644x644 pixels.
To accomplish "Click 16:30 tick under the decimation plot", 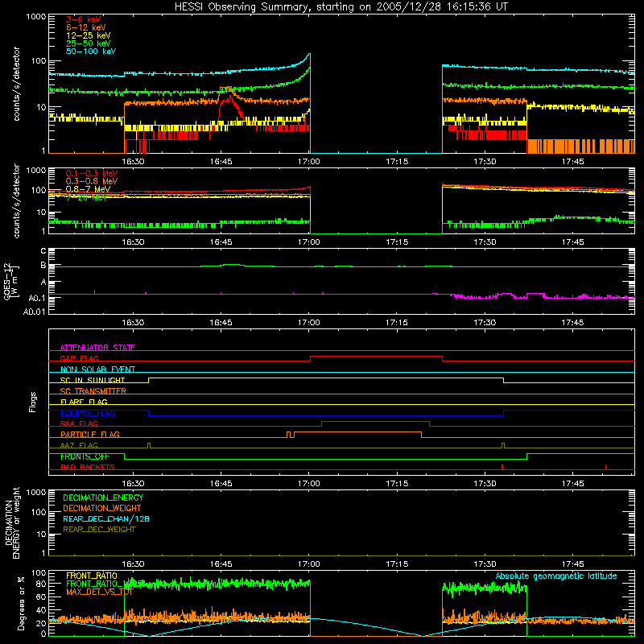I will tap(133, 564).
